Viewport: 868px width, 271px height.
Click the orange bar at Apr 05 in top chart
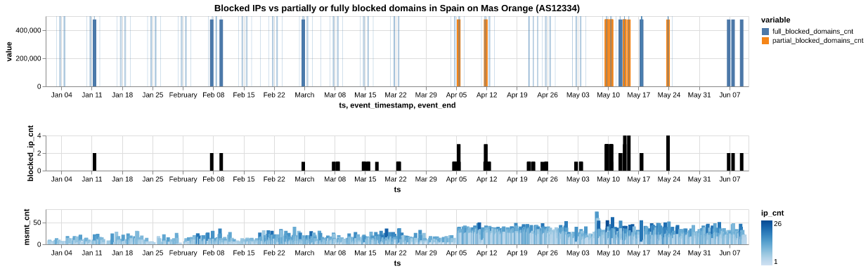click(x=458, y=53)
